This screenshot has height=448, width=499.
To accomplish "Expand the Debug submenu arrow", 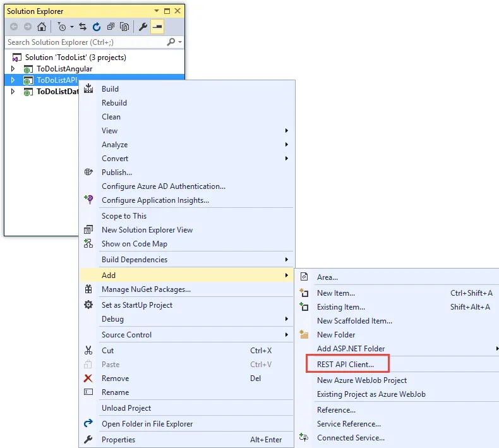I will pyautogui.click(x=286, y=318).
